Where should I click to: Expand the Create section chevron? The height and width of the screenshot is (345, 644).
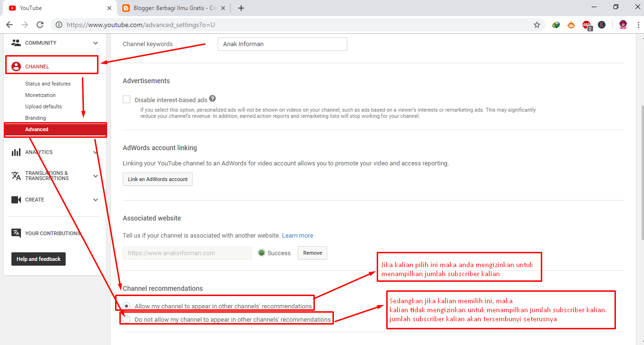click(96, 200)
